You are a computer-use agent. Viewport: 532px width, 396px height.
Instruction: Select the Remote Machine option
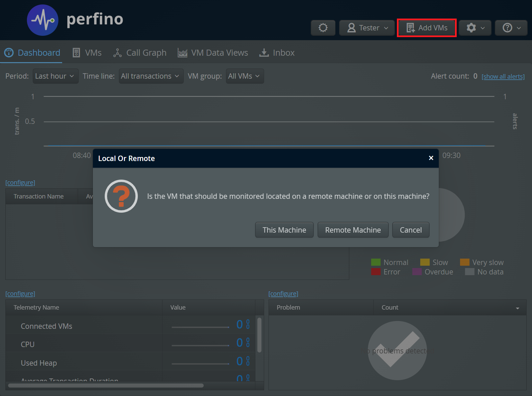353,230
